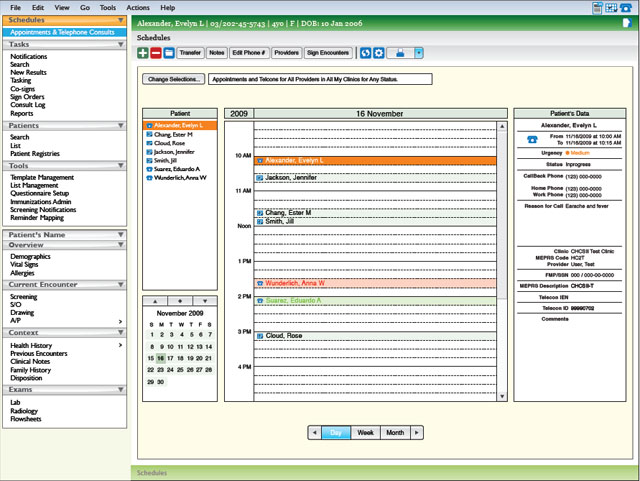The image size is (640, 481).
Task: Open the File menu
Action: pyautogui.click(x=16, y=7)
